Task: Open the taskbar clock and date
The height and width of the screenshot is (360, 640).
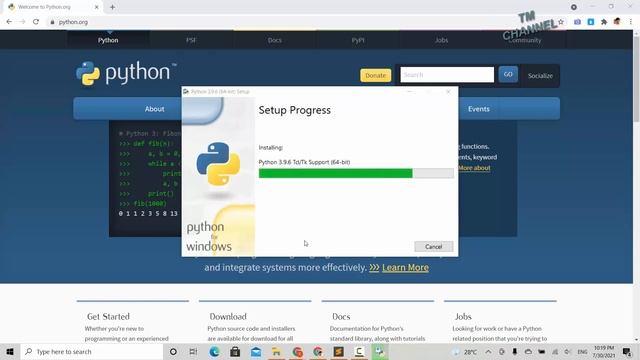Action: 604,351
